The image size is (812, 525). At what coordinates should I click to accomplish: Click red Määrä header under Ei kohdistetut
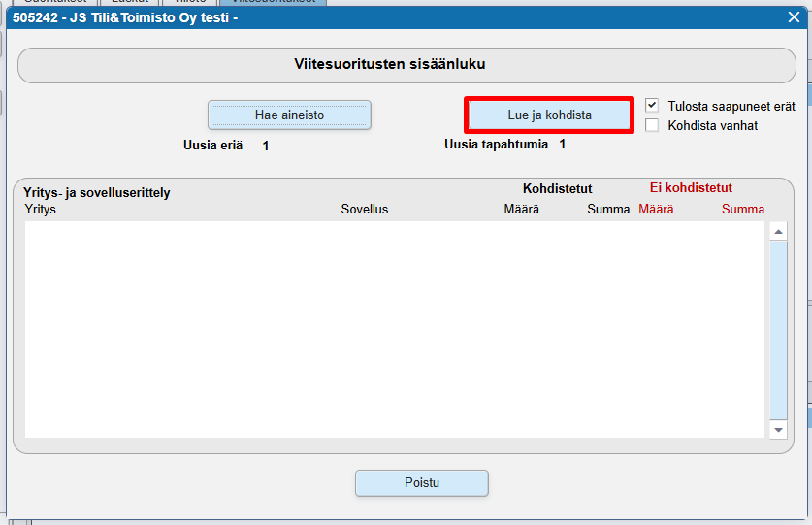(x=656, y=210)
